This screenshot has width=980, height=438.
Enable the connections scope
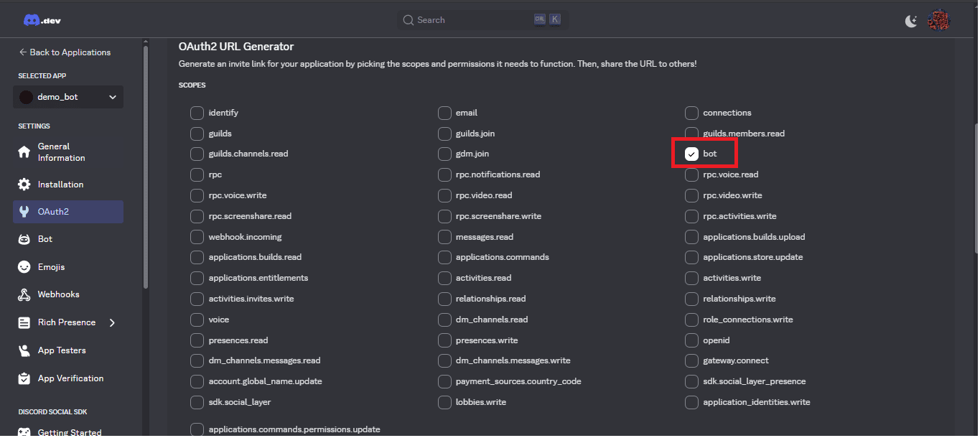click(691, 113)
